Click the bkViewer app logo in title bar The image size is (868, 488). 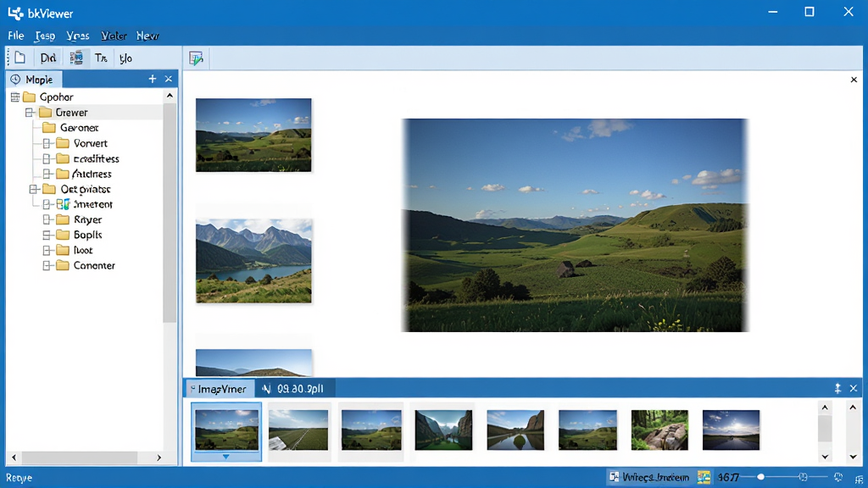click(x=15, y=13)
